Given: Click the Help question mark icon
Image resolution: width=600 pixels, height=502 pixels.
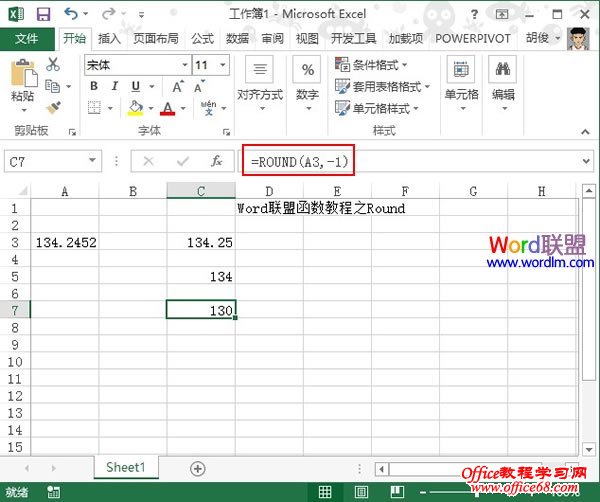Looking at the screenshot, I should point(474,15).
